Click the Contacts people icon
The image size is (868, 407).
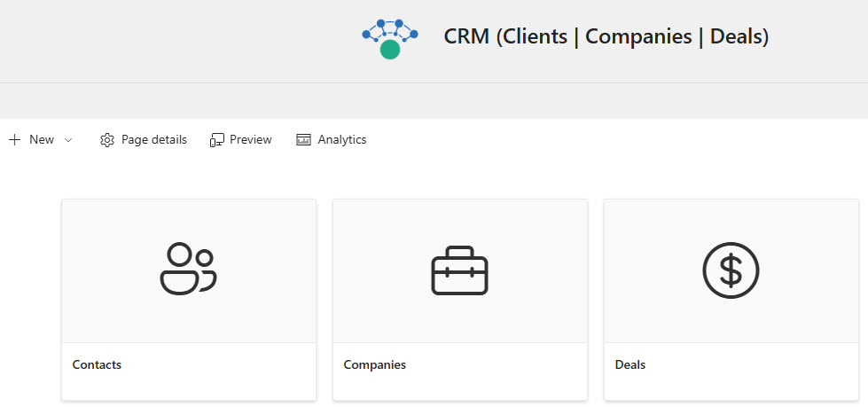coord(189,269)
